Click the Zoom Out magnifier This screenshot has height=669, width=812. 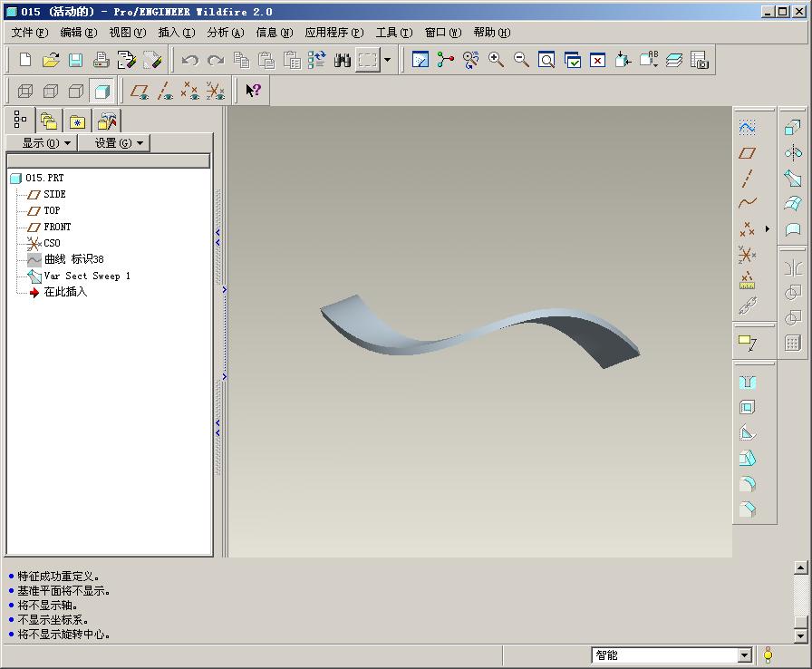click(x=521, y=60)
